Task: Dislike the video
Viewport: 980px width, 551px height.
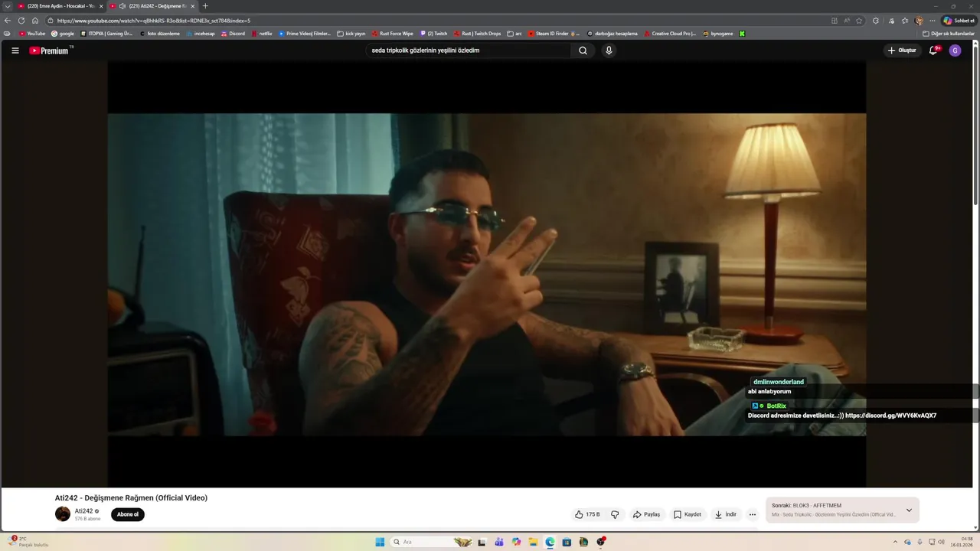Action: tap(615, 514)
